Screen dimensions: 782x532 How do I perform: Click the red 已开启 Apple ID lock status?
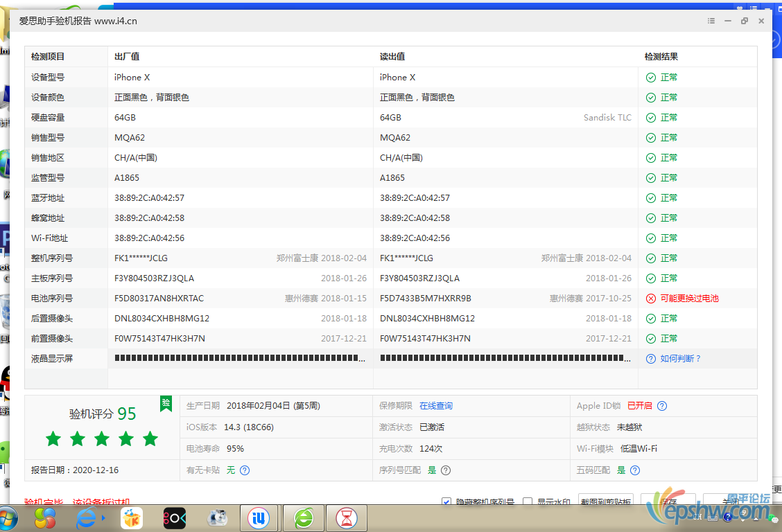[x=639, y=406]
